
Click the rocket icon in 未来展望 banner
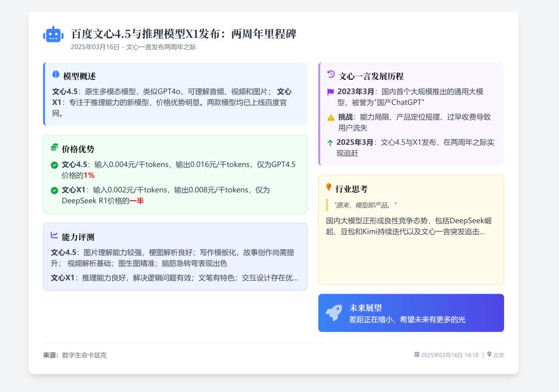334,313
